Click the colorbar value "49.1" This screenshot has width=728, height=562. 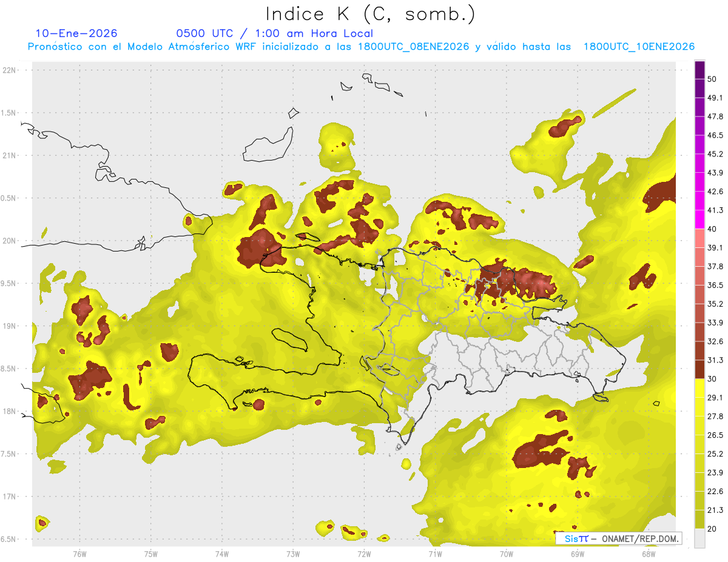pyautogui.click(x=715, y=98)
